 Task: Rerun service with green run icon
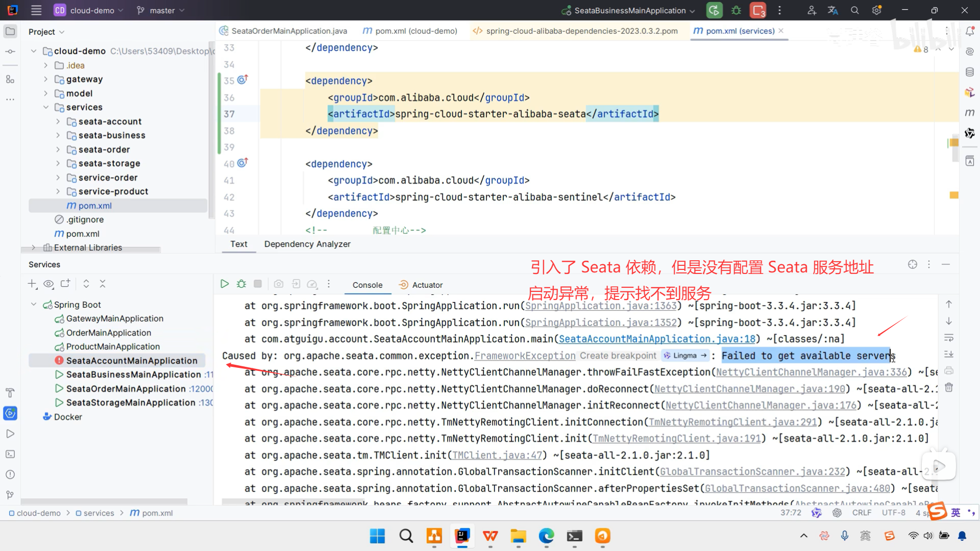point(224,284)
